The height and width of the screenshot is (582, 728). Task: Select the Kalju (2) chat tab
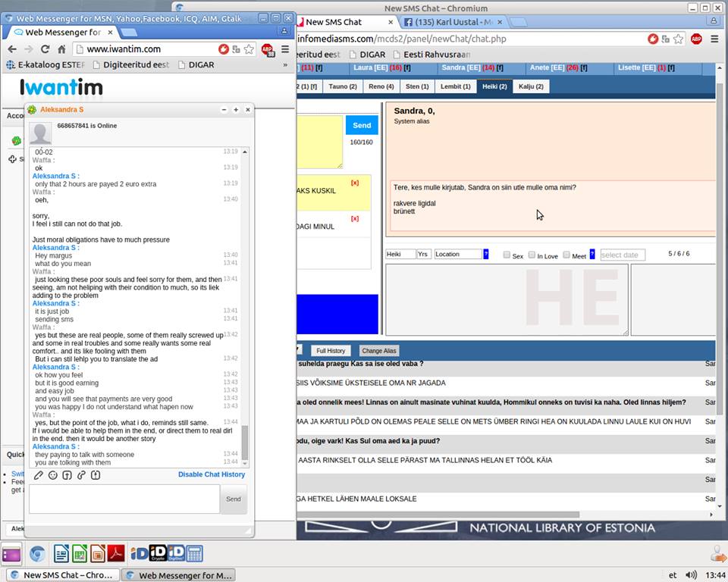(531, 86)
